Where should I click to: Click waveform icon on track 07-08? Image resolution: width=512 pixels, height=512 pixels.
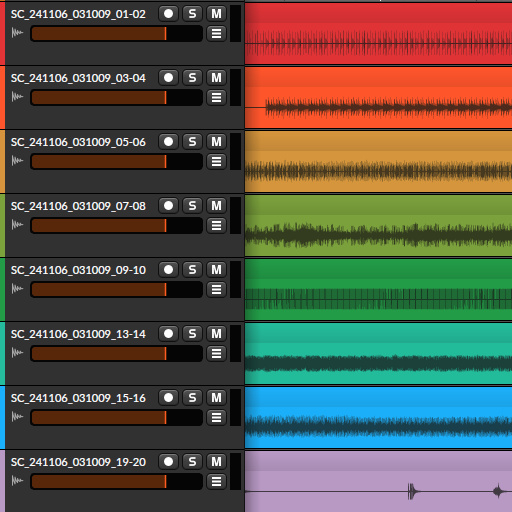pyautogui.click(x=17, y=225)
